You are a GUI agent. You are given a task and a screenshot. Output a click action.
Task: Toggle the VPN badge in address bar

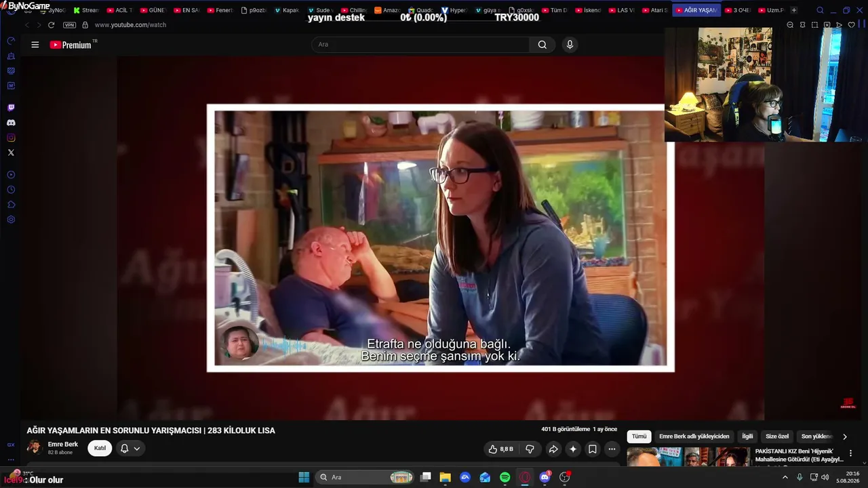point(69,25)
